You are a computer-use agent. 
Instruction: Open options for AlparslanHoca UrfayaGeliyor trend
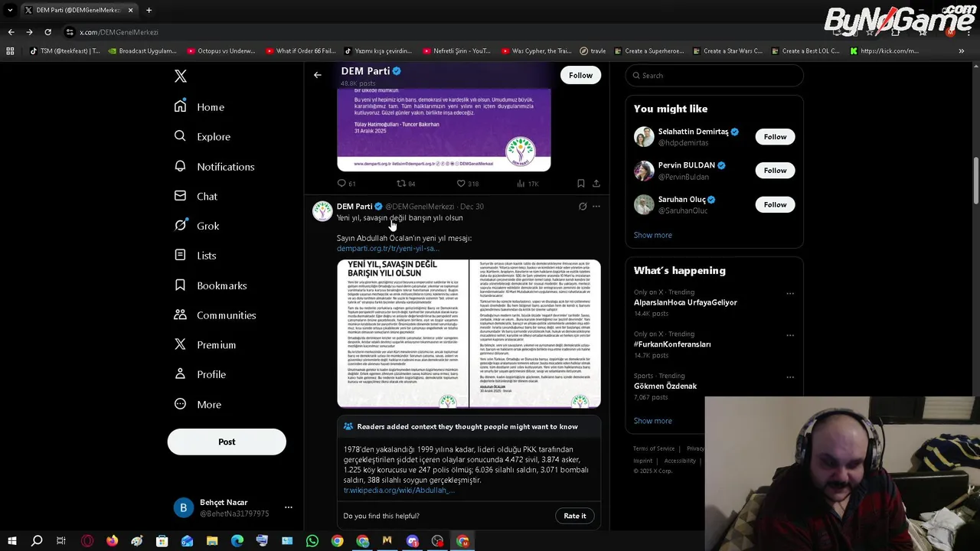coord(790,293)
